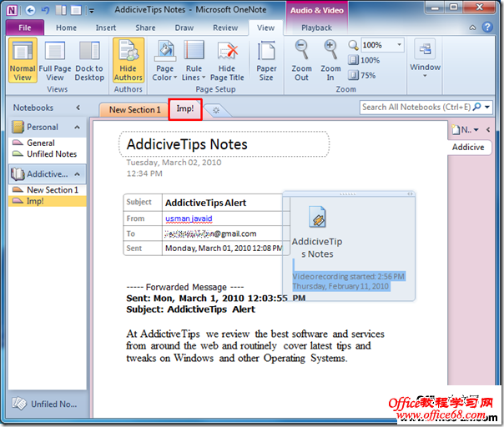Click the Addictive notebook book icon

[18, 173]
